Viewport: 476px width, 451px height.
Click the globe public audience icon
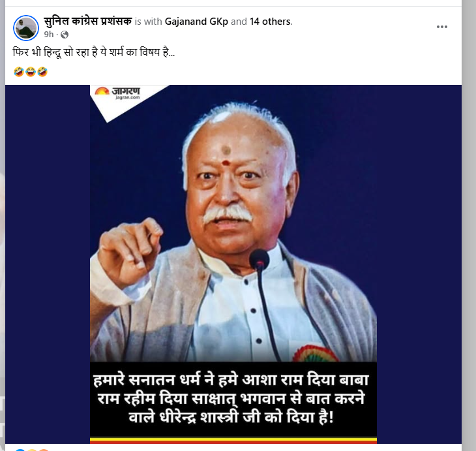click(x=65, y=35)
